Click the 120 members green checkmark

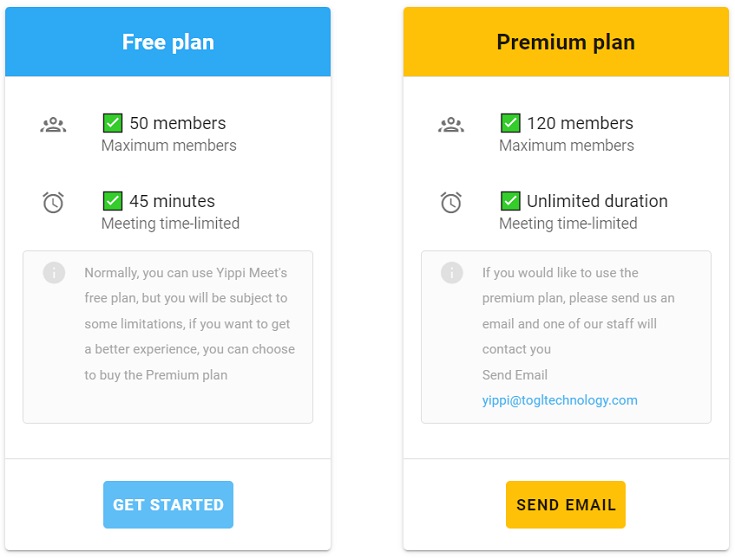pos(510,123)
